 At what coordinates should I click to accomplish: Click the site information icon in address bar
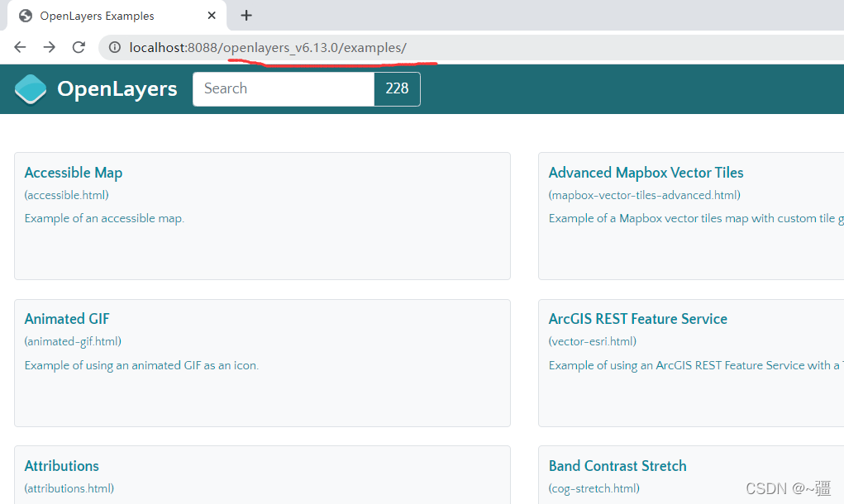coord(113,47)
